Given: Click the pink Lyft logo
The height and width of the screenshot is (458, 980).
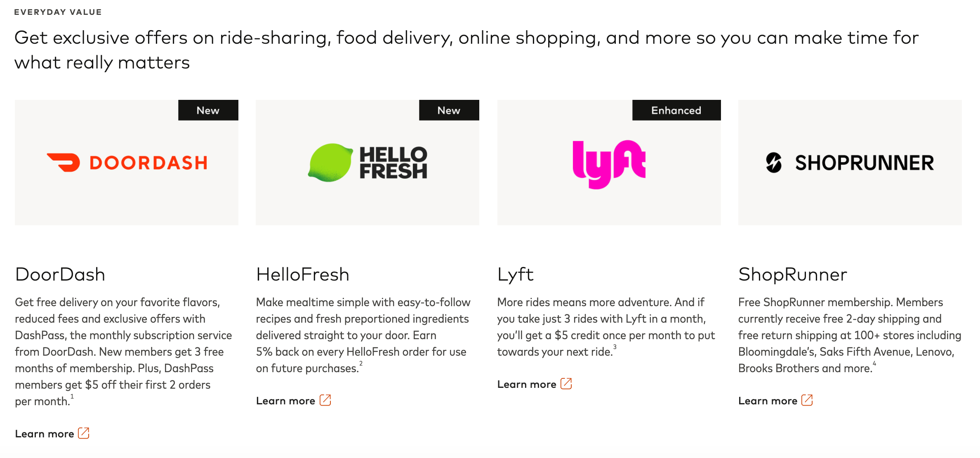Looking at the screenshot, I should point(609,164).
